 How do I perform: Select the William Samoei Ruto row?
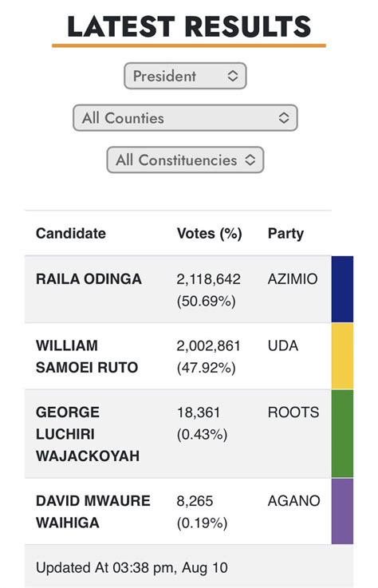coord(178,356)
